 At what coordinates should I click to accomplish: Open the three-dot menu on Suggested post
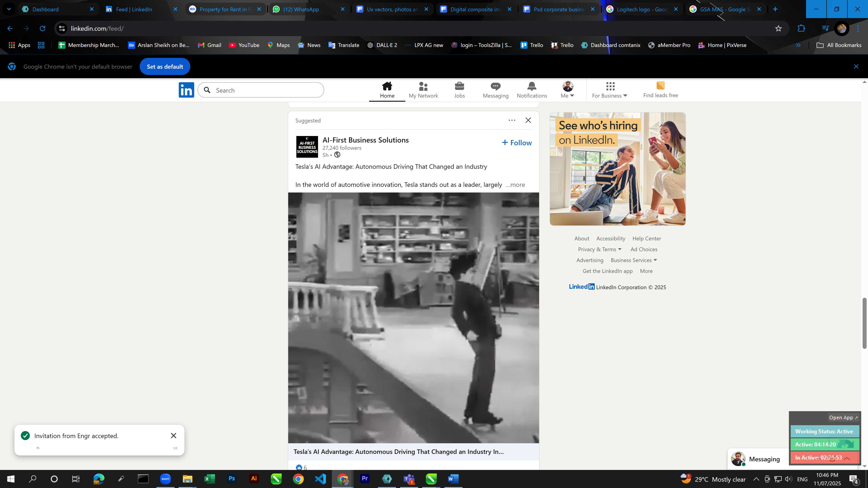pyautogui.click(x=512, y=120)
